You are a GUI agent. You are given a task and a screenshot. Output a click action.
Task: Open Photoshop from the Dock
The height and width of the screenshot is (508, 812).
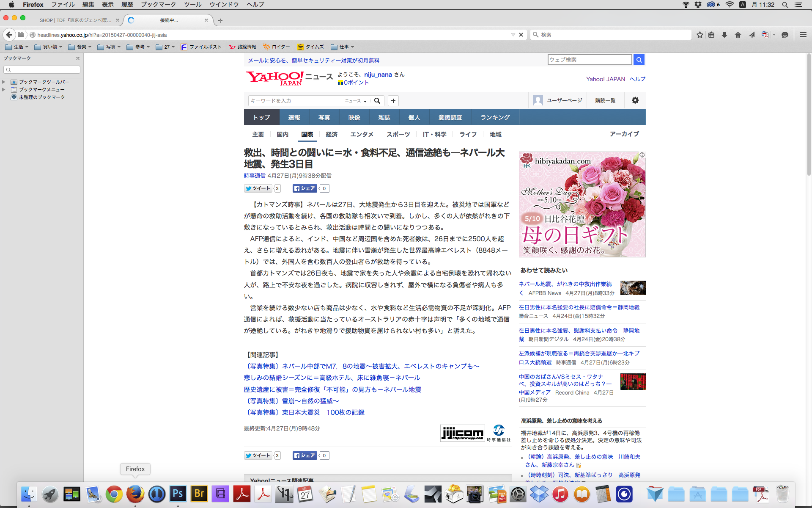(178, 494)
